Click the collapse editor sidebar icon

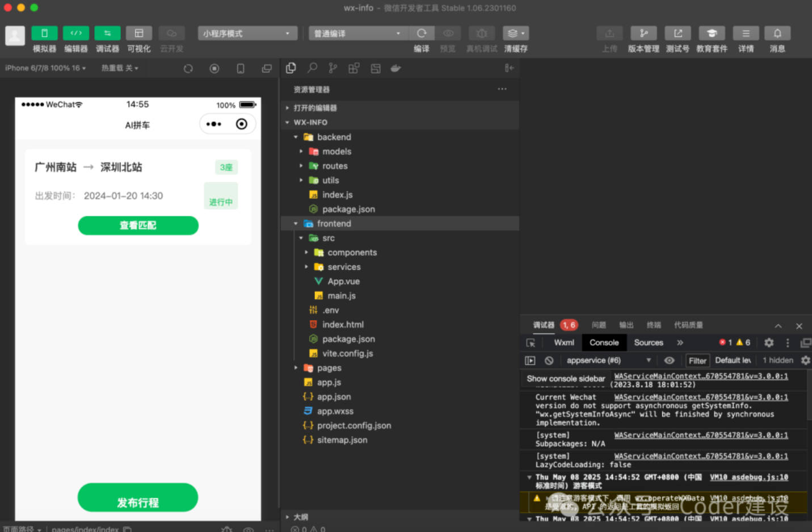[510, 68]
